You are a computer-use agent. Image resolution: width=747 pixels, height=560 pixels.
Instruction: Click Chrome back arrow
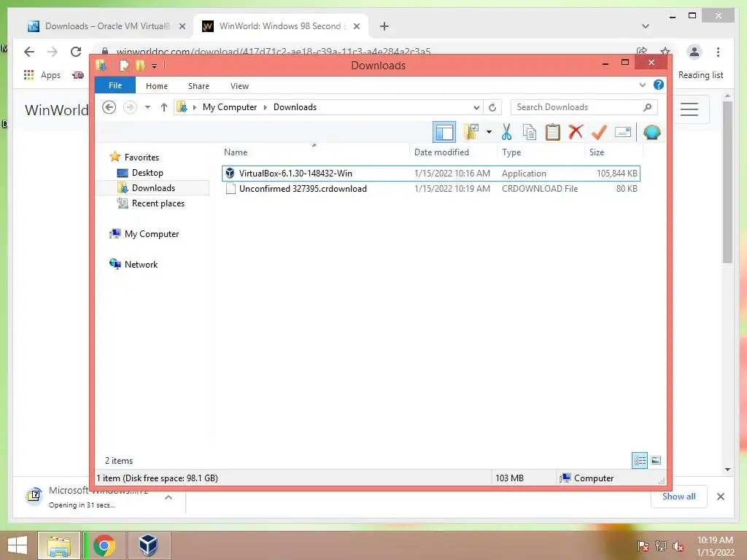coord(29,52)
